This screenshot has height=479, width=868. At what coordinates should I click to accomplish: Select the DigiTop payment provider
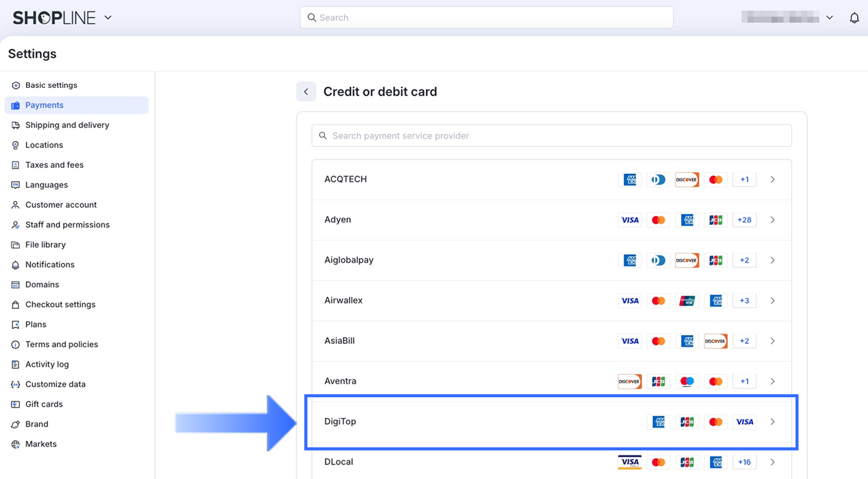(x=341, y=422)
